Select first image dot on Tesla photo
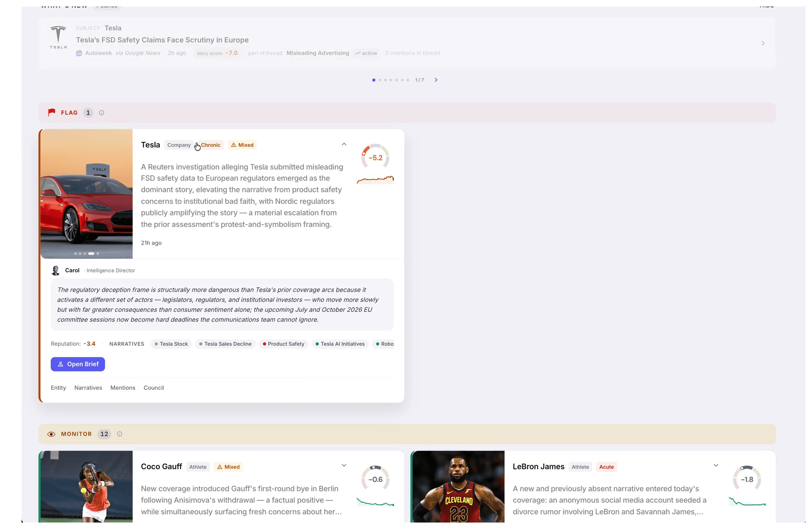This screenshot has height=529, width=812. (75, 254)
